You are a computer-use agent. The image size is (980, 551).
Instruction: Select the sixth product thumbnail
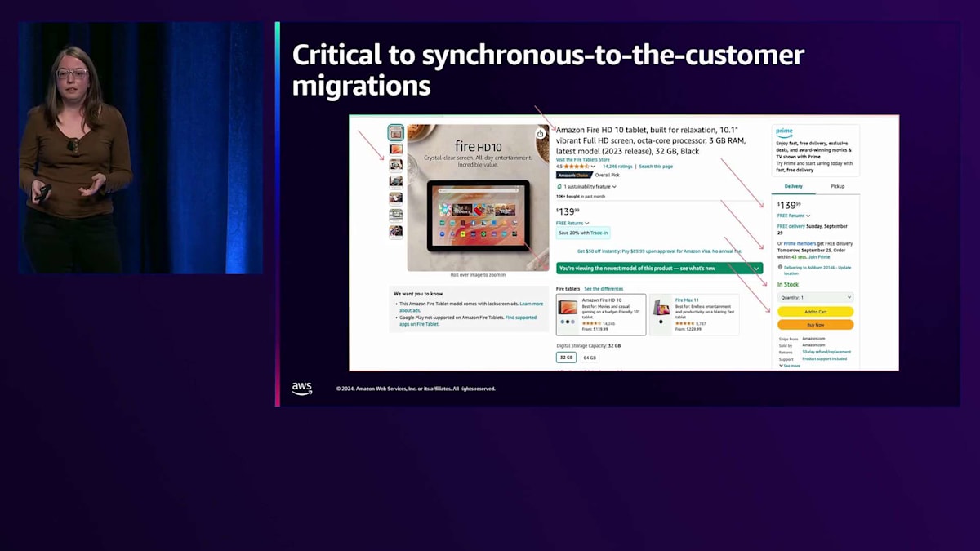[x=395, y=215]
